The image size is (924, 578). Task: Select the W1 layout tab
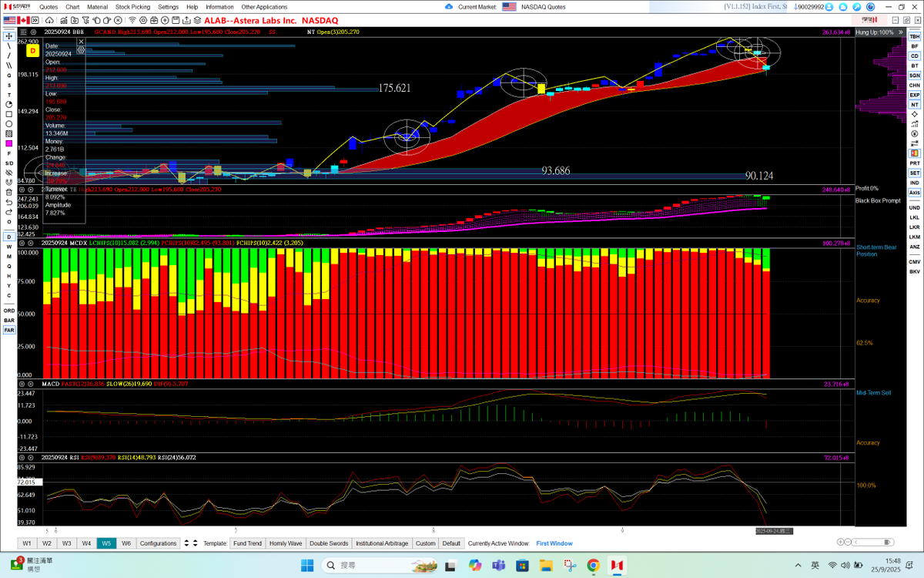pyautogui.click(x=27, y=543)
